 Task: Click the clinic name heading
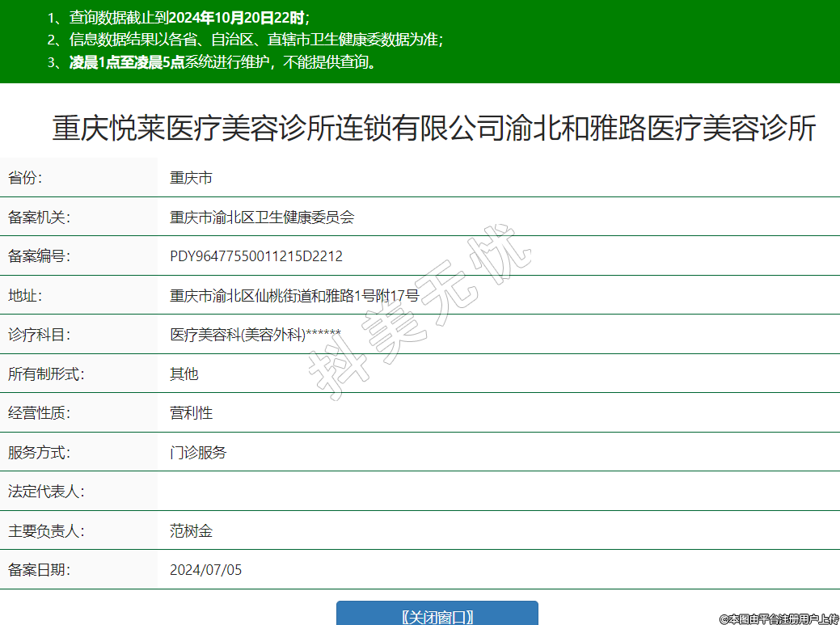[x=434, y=129]
